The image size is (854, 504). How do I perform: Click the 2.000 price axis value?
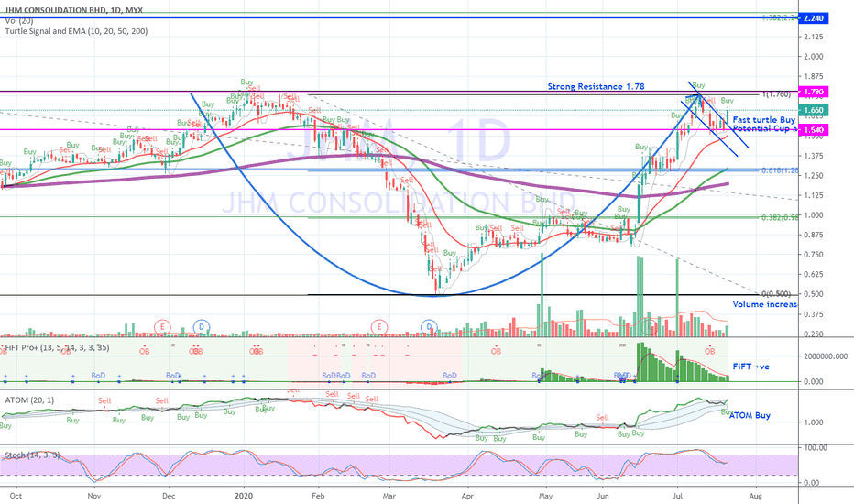pos(813,57)
